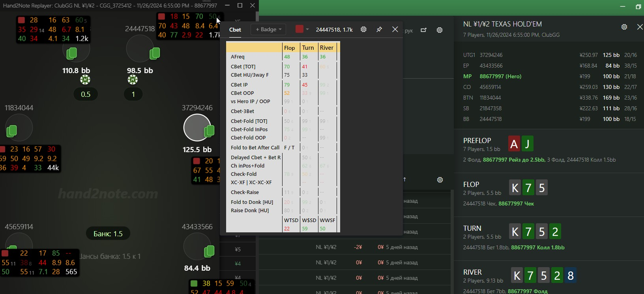644x294 pixels.
Task: Click the Банк: 1.5 pot label
Action: [108, 234]
